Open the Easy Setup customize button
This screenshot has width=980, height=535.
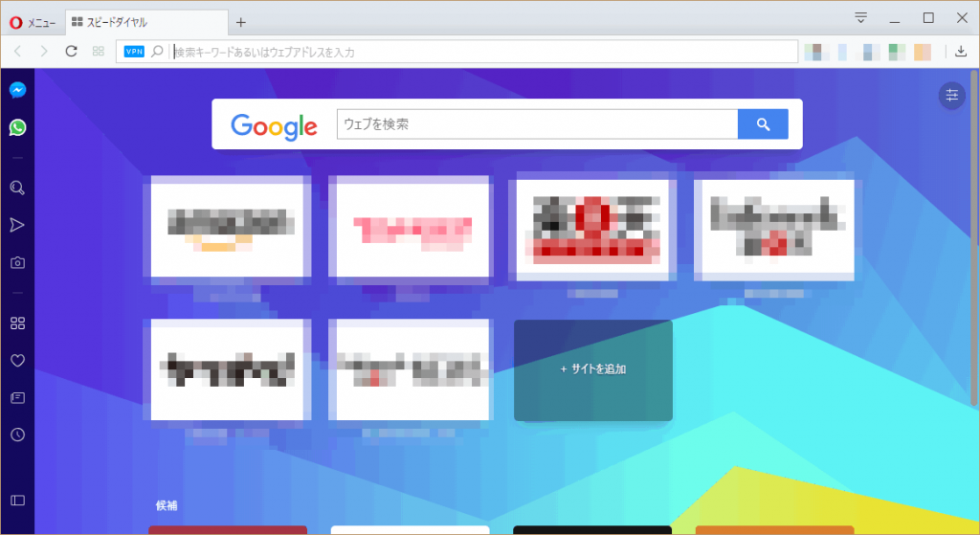click(x=951, y=94)
